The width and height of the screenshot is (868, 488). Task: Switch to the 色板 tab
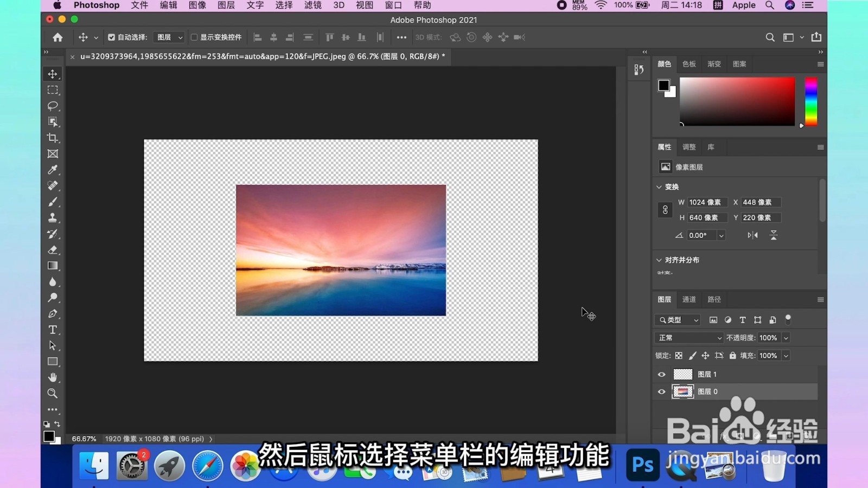(x=689, y=64)
